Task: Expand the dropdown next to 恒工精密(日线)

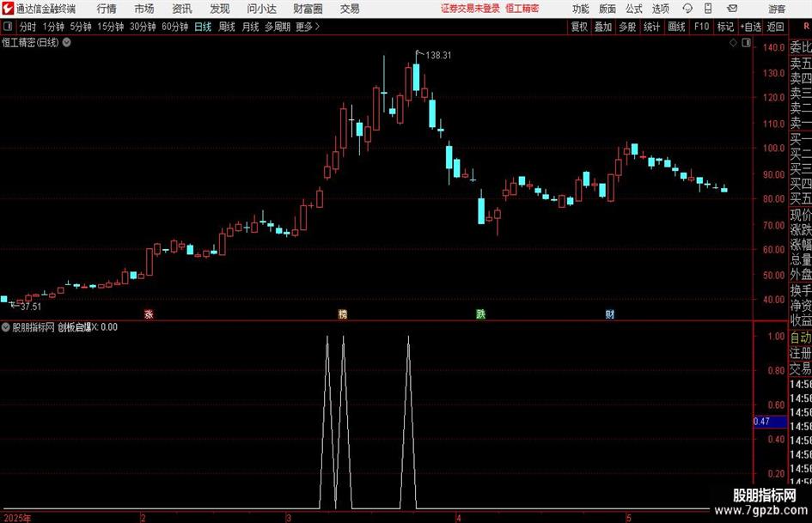Action: click(66, 42)
